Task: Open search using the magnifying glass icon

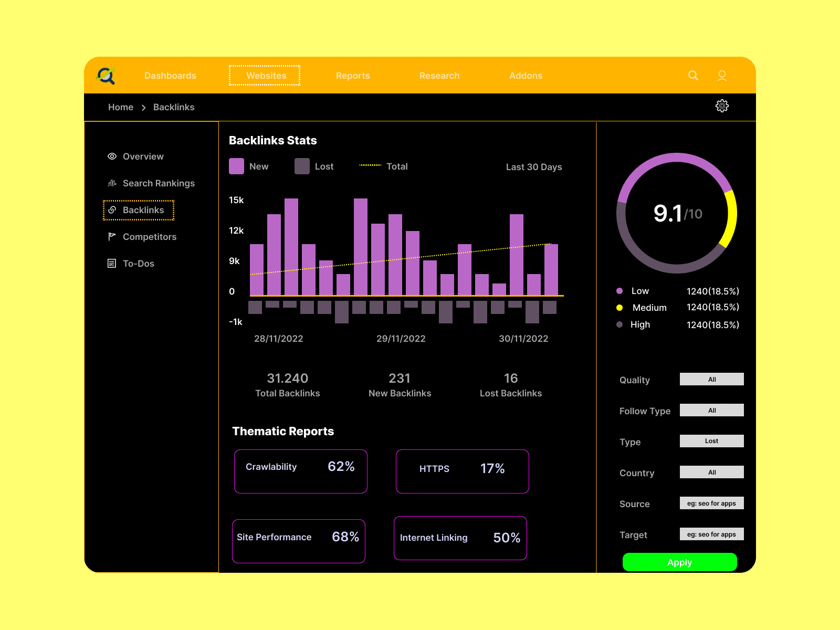Action: (x=693, y=76)
